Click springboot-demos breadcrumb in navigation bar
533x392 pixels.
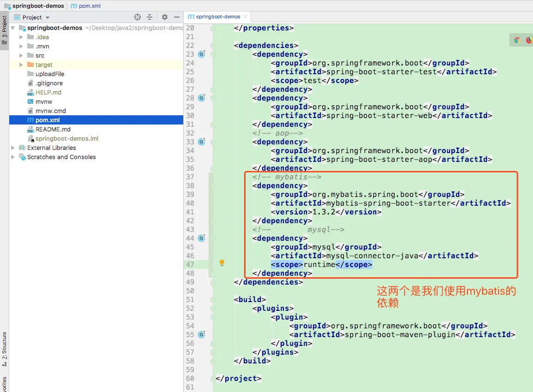(38, 6)
